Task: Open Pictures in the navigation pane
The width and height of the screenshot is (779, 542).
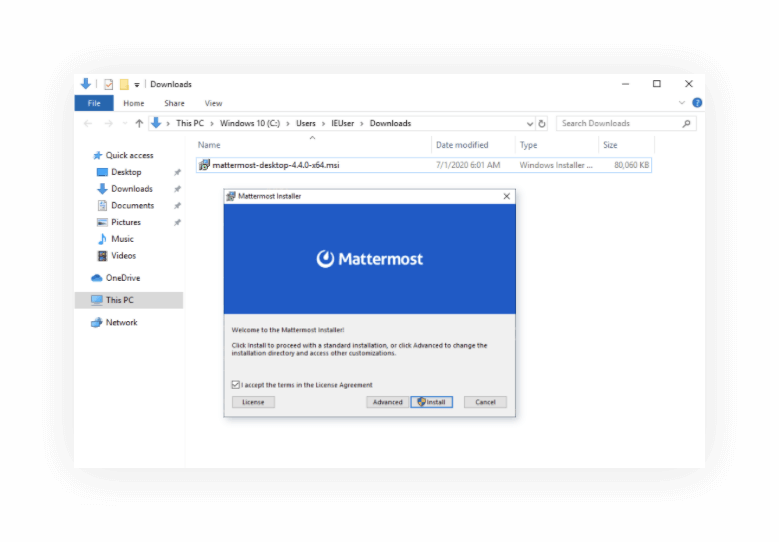Action: click(x=126, y=222)
